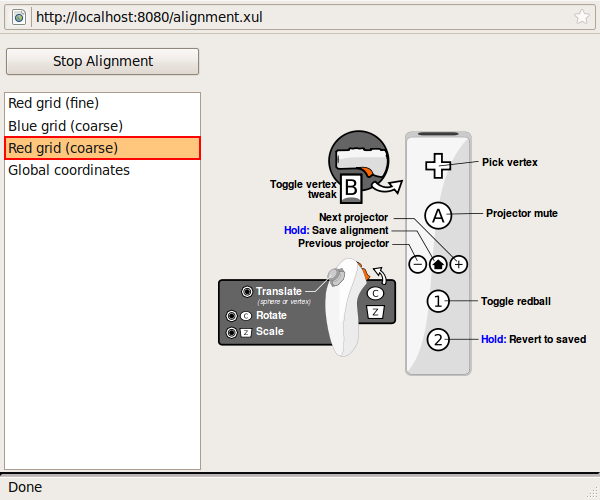Click the nunchuk Z button icon
This screenshot has width=600, height=500.
point(375,312)
